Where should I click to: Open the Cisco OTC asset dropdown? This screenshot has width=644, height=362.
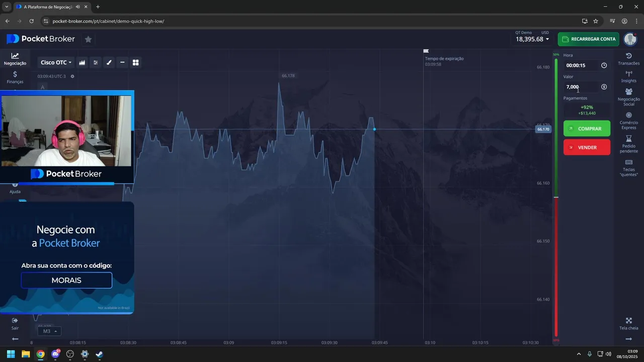56,62
